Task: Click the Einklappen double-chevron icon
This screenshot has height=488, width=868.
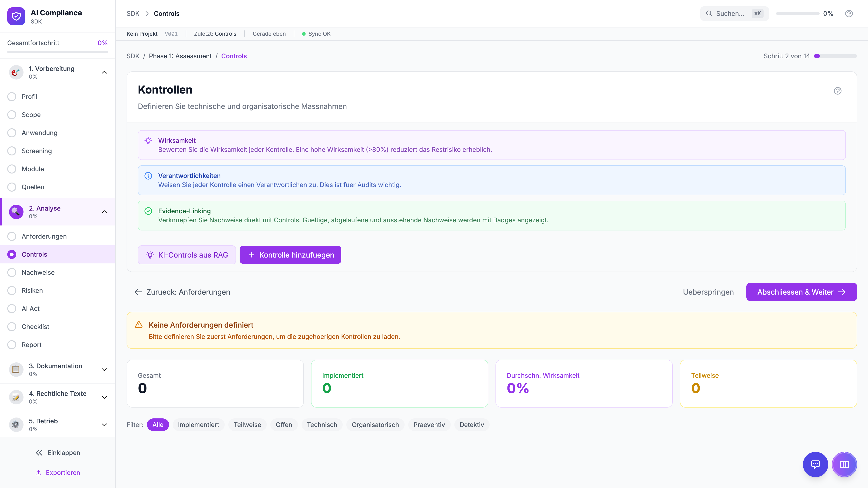Action: pyautogui.click(x=39, y=453)
